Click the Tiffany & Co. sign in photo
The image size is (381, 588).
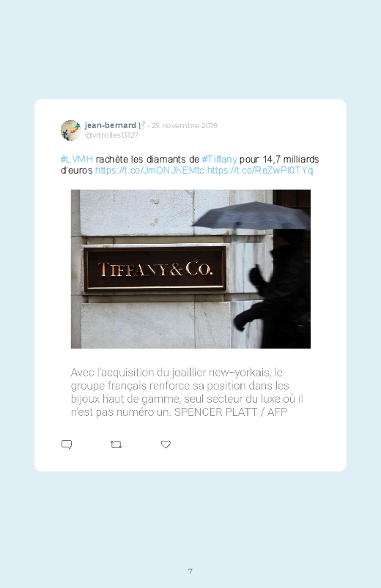point(155,269)
